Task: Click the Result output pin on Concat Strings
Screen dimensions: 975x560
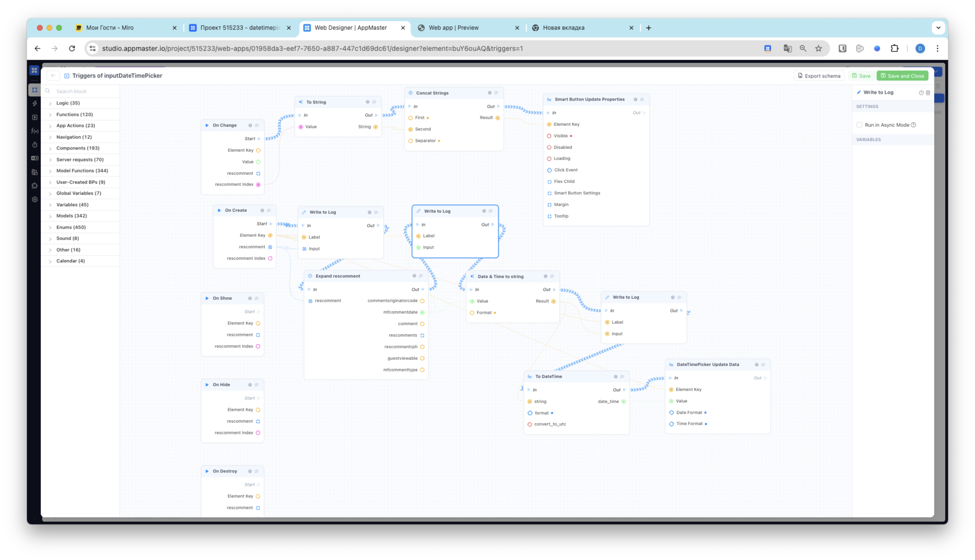Action: click(498, 118)
